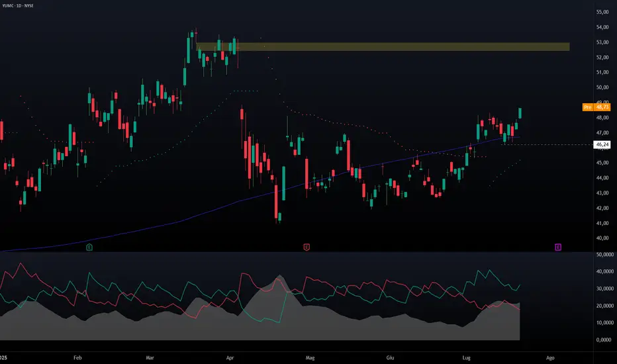Click the 50,0000 indicator axis value

point(605,255)
